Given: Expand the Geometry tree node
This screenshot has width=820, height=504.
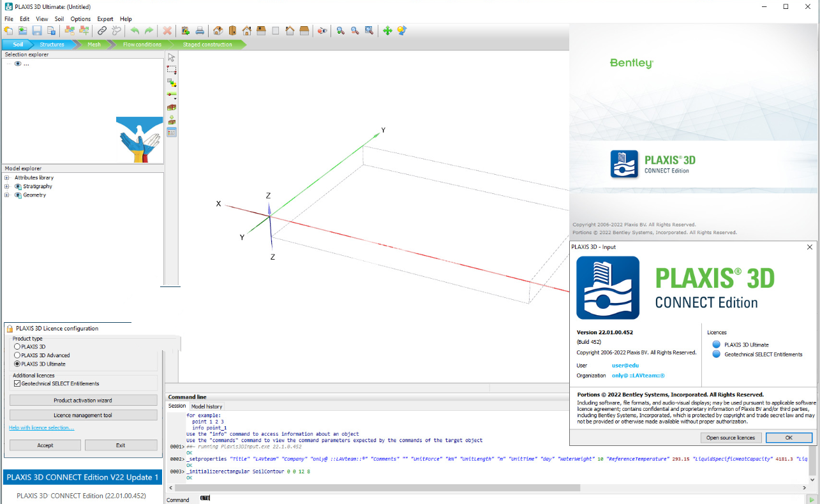Looking at the screenshot, I should [x=7, y=195].
